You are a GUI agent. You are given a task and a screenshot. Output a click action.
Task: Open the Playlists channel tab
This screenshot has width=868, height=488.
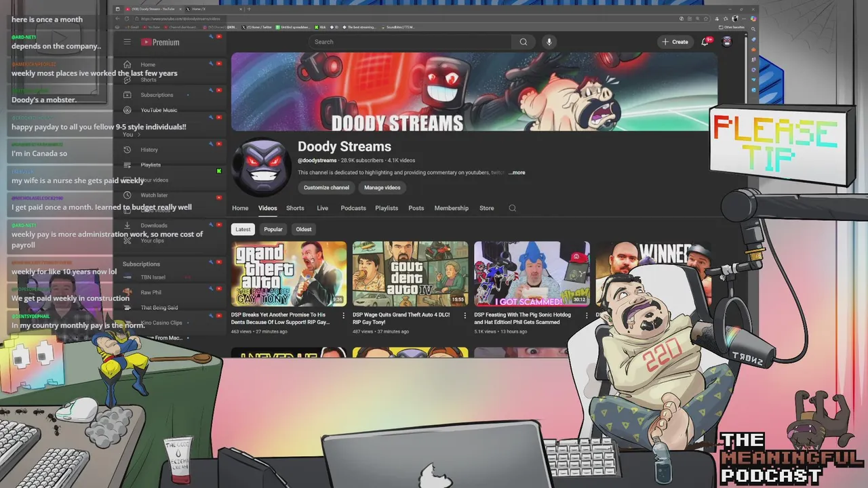pos(387,208)
